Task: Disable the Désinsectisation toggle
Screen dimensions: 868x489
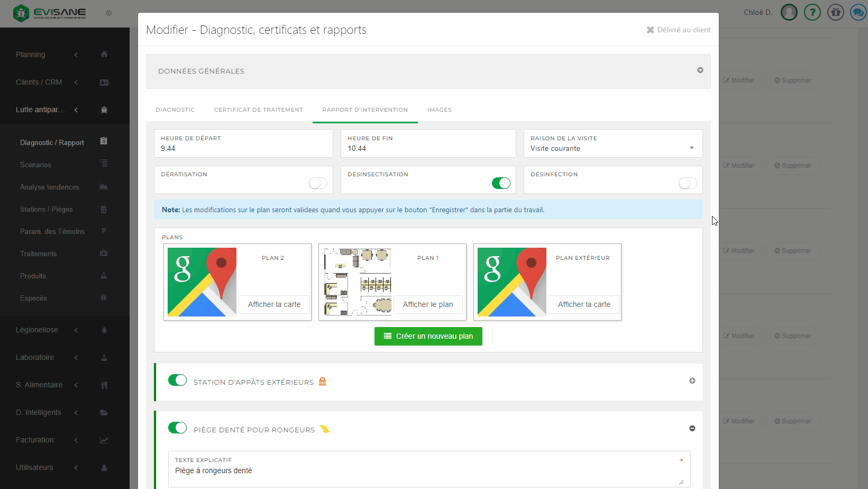Action: (501, 183)
